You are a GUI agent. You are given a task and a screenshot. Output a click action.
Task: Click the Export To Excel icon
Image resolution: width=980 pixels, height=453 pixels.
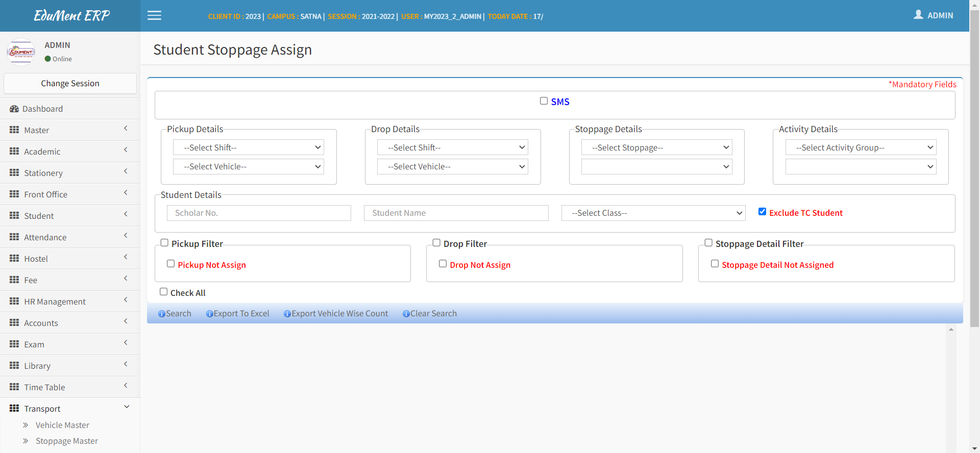click(209, 314)
